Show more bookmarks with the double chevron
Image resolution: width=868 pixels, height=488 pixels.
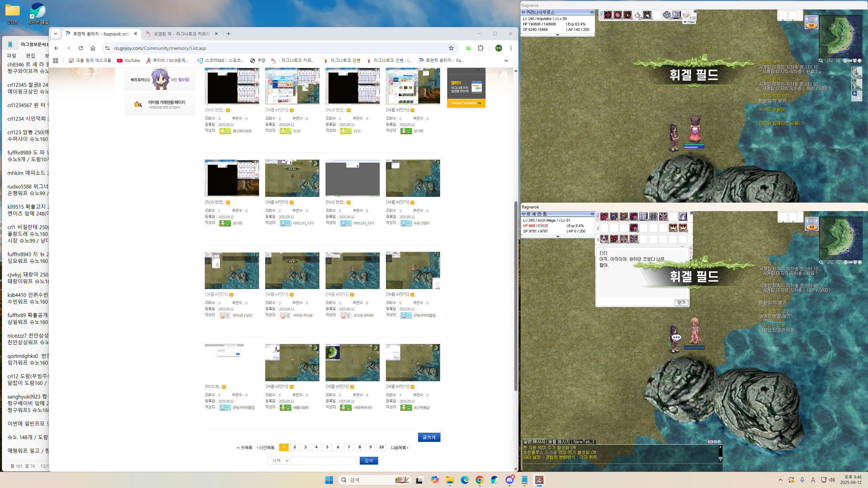506,61
